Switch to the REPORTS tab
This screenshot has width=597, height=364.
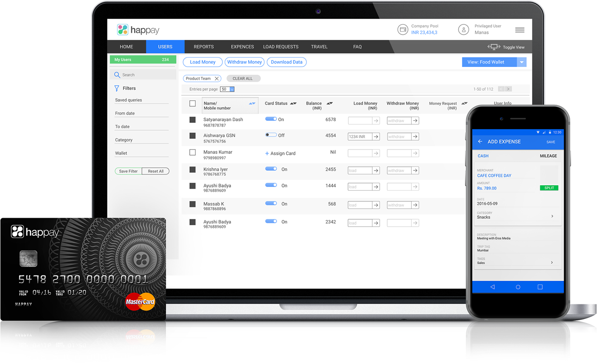coord(203,46)
